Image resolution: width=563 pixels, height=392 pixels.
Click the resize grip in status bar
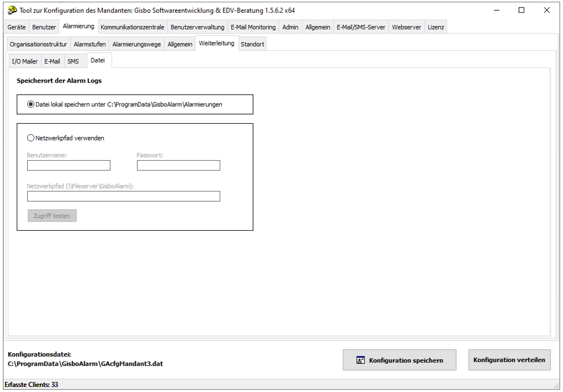pos(556,386)
